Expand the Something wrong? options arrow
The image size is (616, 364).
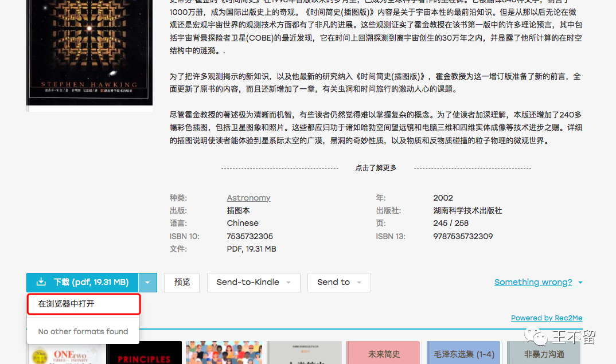coord(579,282)
